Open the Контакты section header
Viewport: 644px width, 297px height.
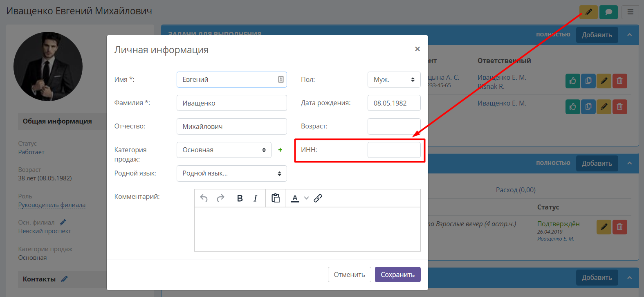pyautogui.click(x=39, y=279)
